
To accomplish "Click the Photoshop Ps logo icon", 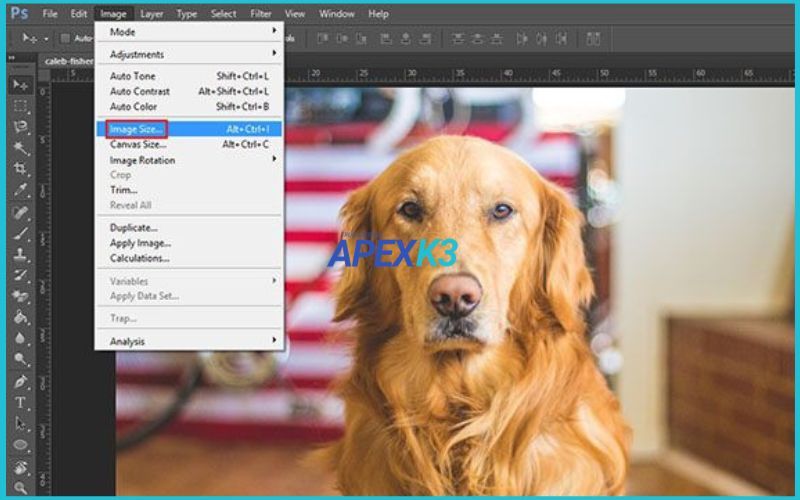I will tap(19, 14).
